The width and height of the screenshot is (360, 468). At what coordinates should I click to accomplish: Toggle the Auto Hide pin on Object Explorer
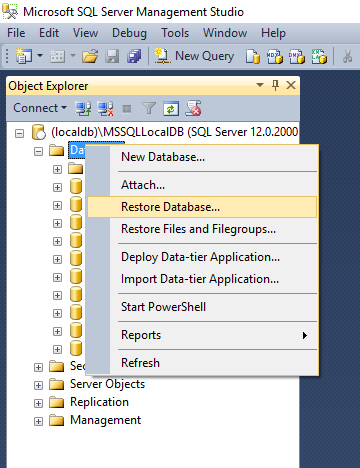(275, 85)
